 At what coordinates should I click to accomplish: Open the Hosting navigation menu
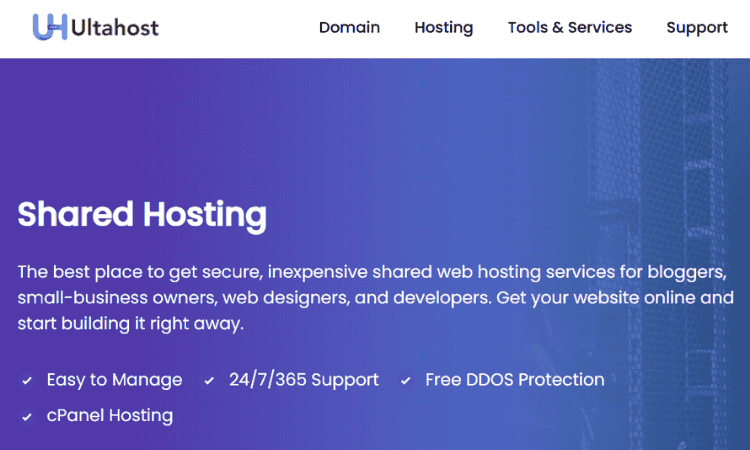coord(443,28)
